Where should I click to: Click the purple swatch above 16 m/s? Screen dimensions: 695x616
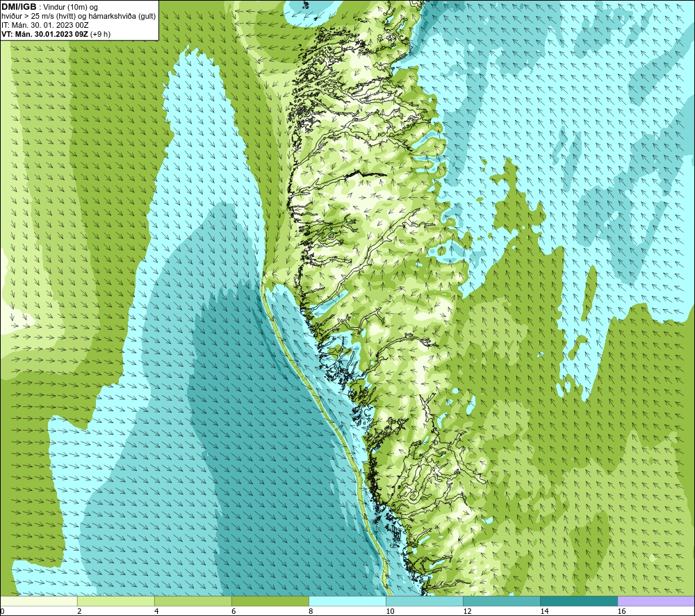[x=656, y=601]
